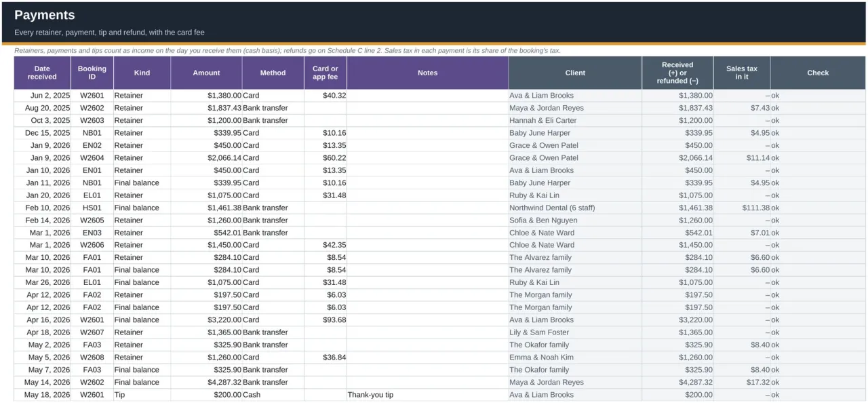868x403 pixels.
Task: Click amount '$3,220.00' in the Amount column
Action: pos(206,320)
